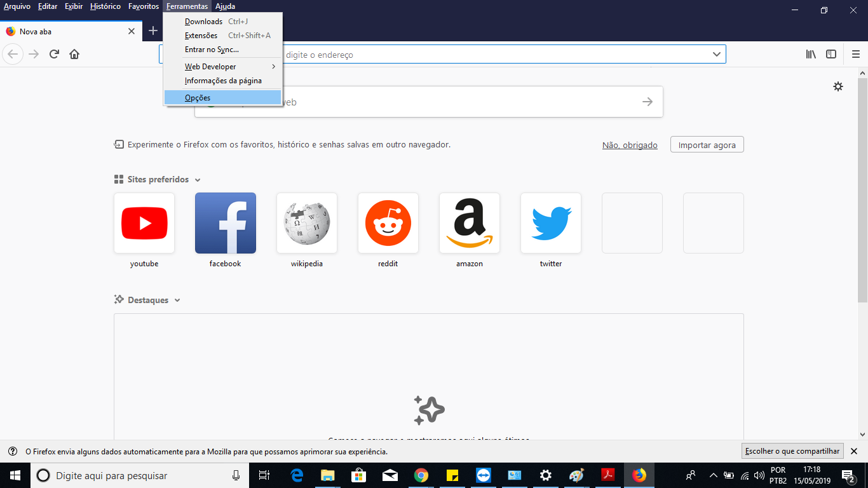Toggle the sidebars icon

tap(831, 54)
